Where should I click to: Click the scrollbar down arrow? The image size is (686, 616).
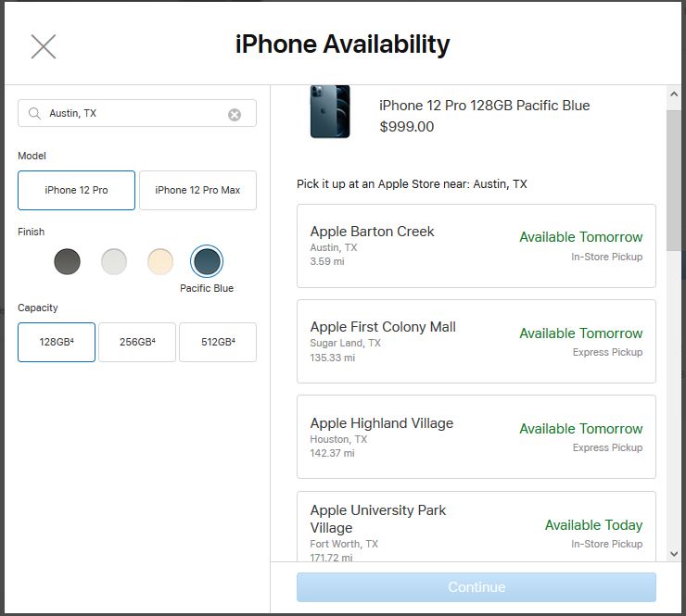point(674,554)
